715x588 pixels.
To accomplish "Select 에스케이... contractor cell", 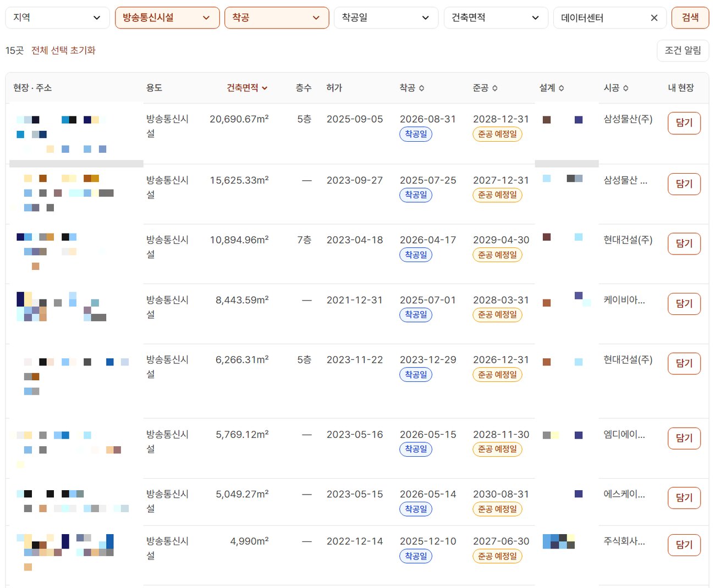I will point(624,494).
